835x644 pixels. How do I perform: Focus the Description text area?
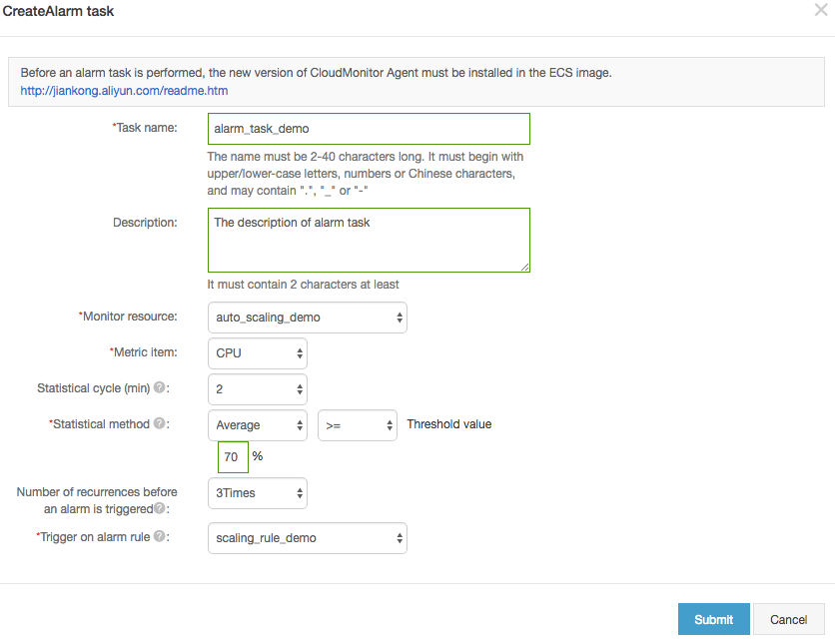tap(369, 240)
